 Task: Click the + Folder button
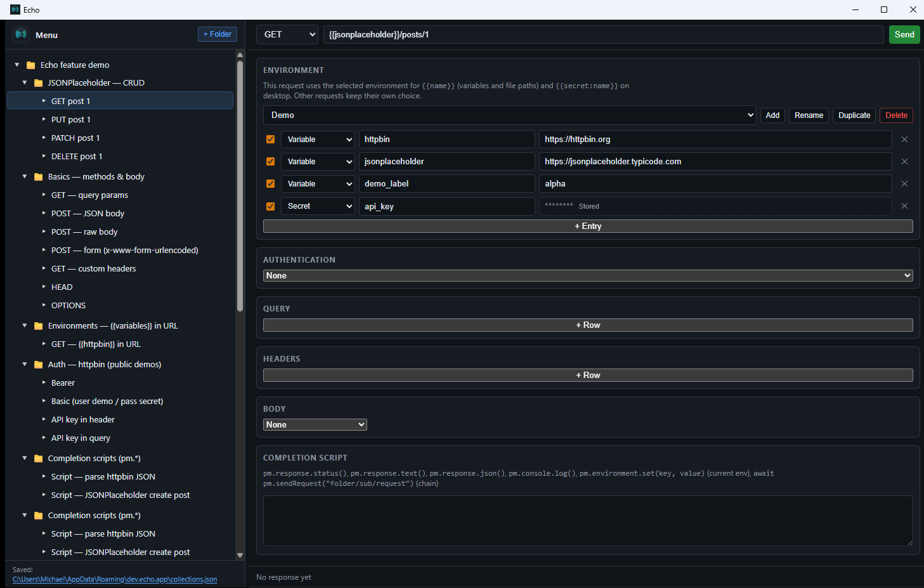point(218,34)
